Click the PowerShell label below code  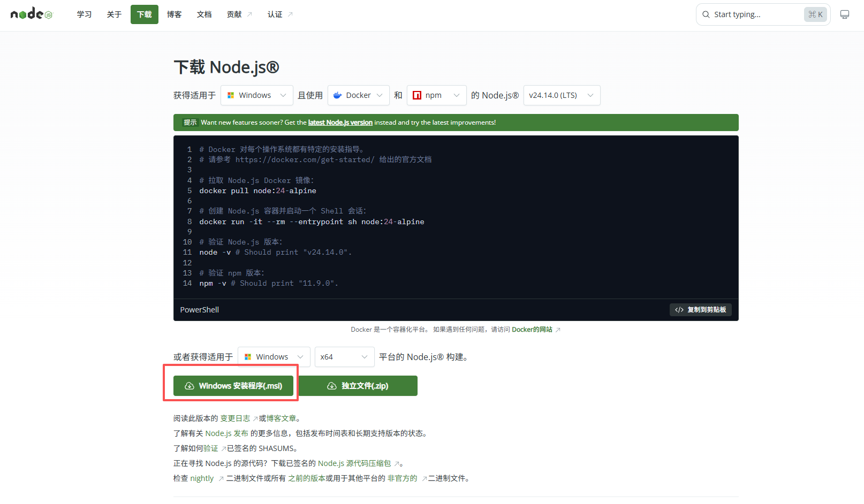pyautogui.click(x=200, y=310)
